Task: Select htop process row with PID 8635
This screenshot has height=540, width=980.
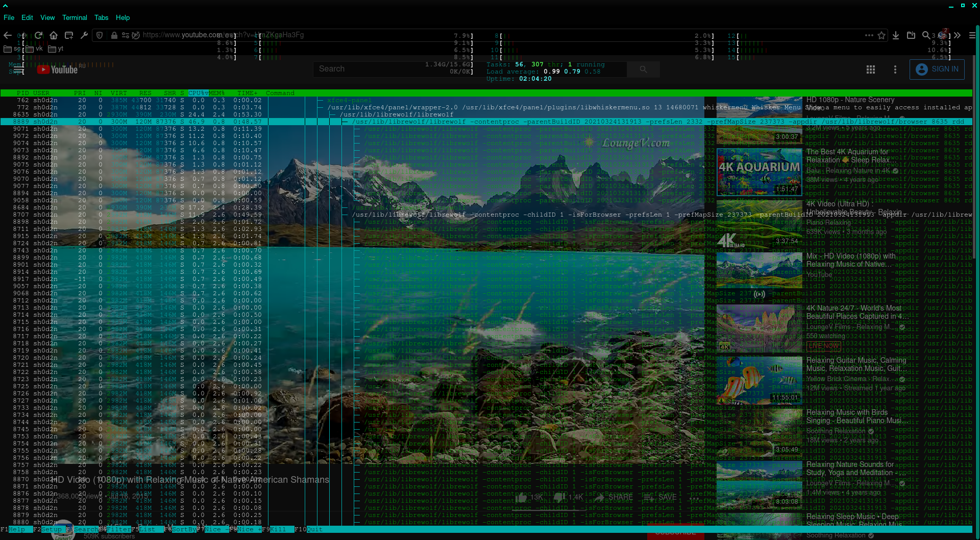Action: 486,114
